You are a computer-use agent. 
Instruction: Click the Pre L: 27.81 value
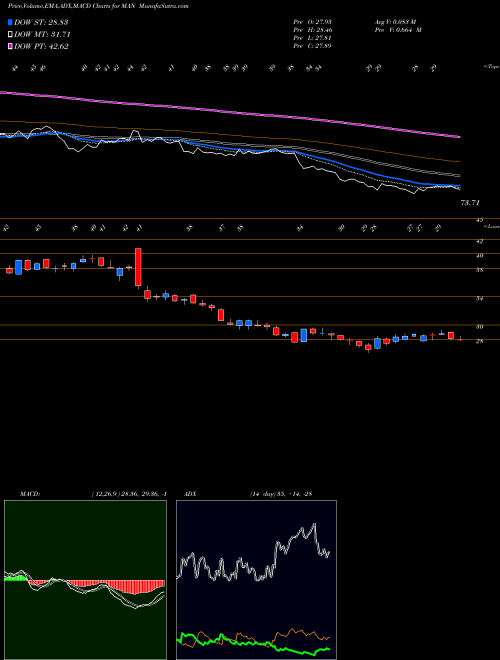click(x=313, y=38)
